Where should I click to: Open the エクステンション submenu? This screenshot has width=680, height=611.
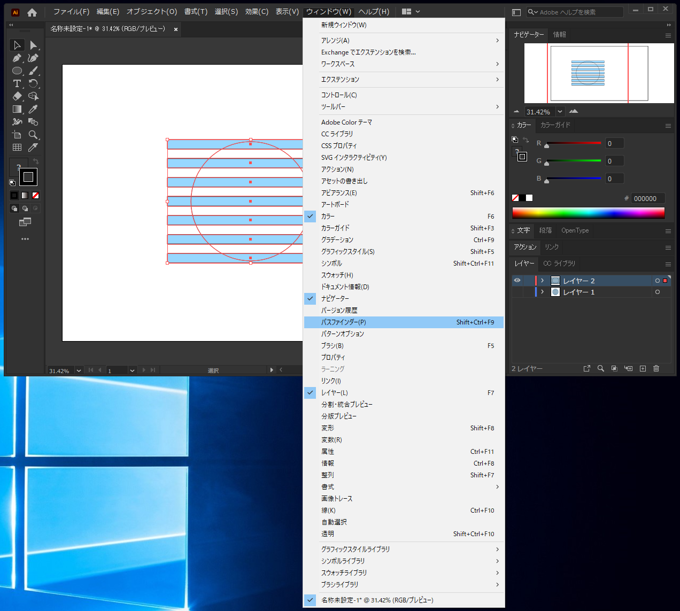tap(403, 79)
